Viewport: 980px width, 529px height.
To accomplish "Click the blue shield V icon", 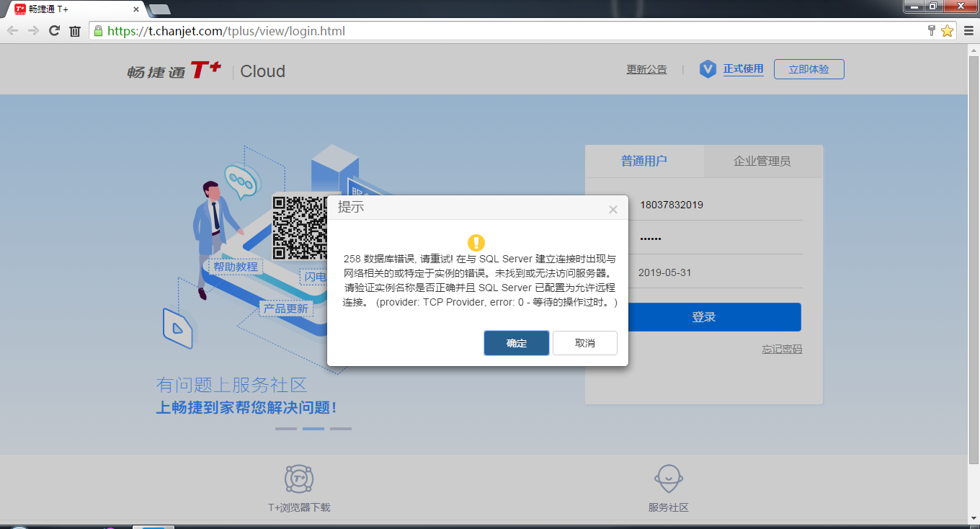I will tap(708, 69).
